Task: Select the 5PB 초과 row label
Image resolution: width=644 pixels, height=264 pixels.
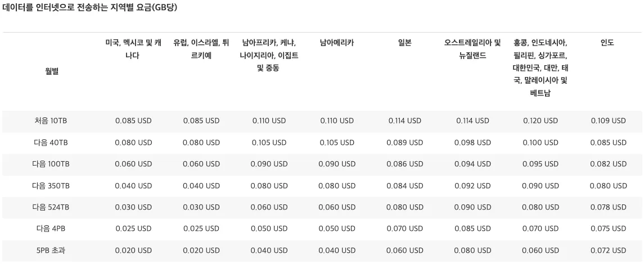Action: (51, 251)
